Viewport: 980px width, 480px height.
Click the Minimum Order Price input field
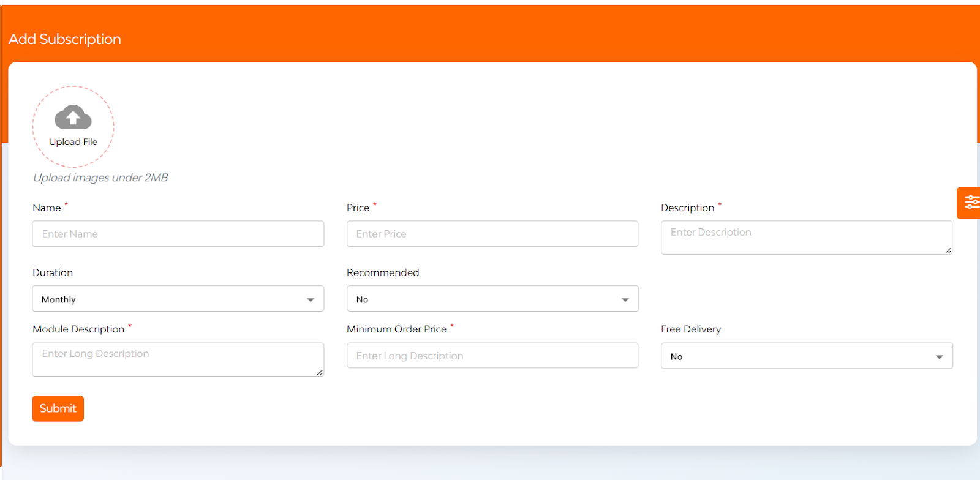coord(492,356)
